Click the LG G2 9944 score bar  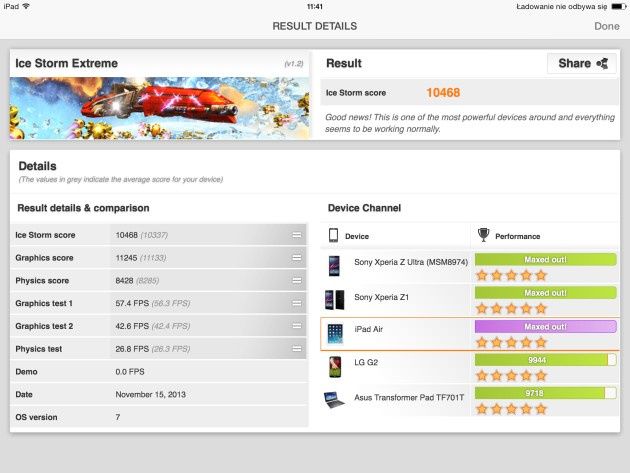(x=545, y=360)
